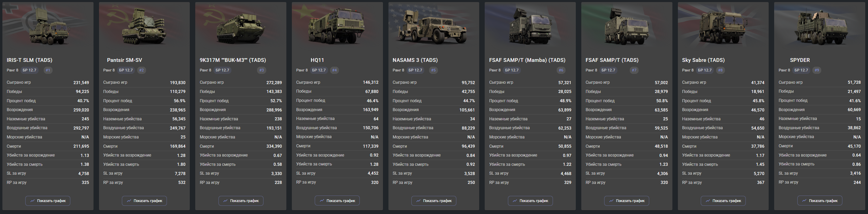This screenshot has width=868, height=214.
Task: Click the graph icon on the SPYDER card
Action: pos(805,201)
